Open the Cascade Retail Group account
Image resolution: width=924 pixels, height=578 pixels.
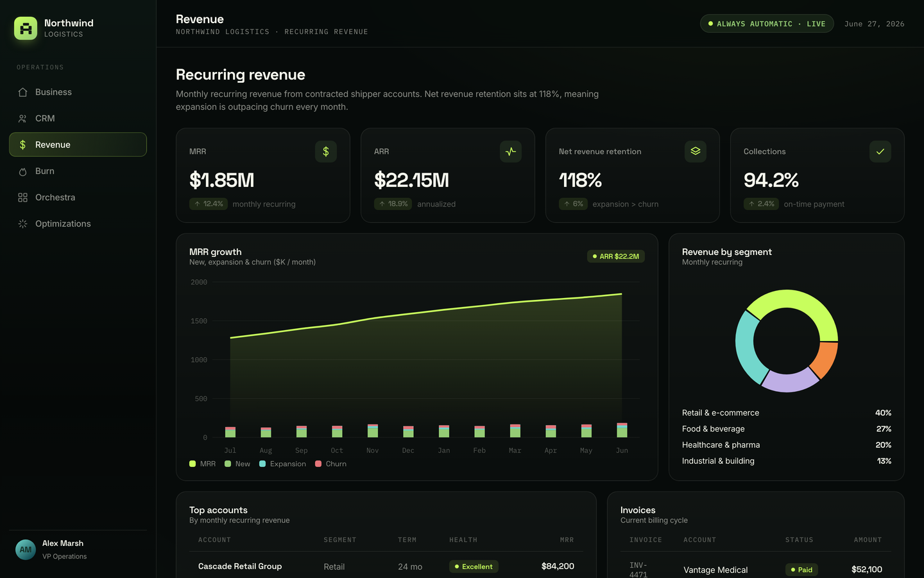[240, 566]
